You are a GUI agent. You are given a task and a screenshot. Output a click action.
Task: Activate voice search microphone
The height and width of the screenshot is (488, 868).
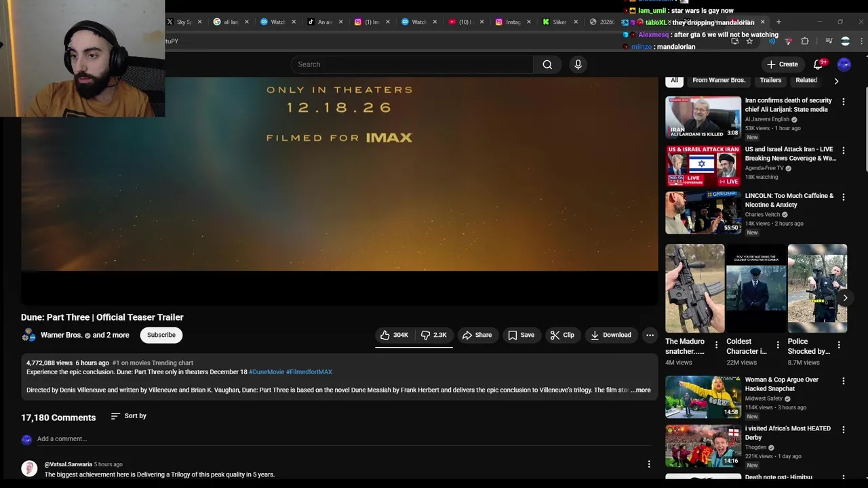(x=578, y=64)
